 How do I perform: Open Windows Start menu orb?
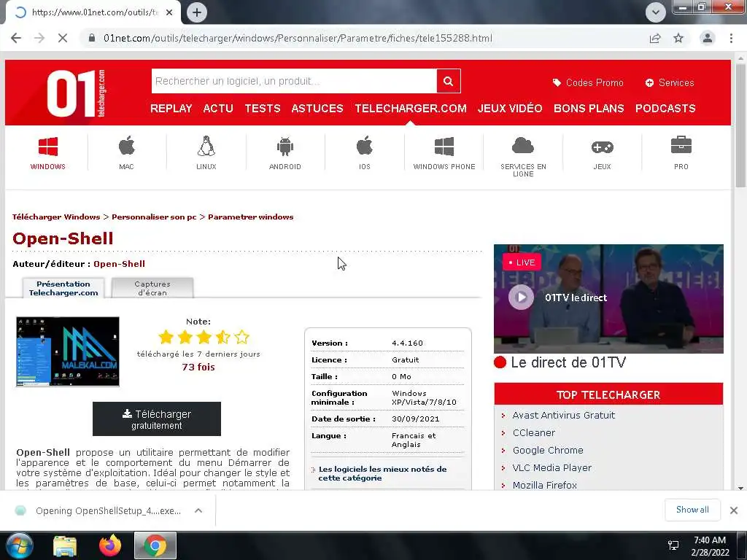tap(19, 545)
